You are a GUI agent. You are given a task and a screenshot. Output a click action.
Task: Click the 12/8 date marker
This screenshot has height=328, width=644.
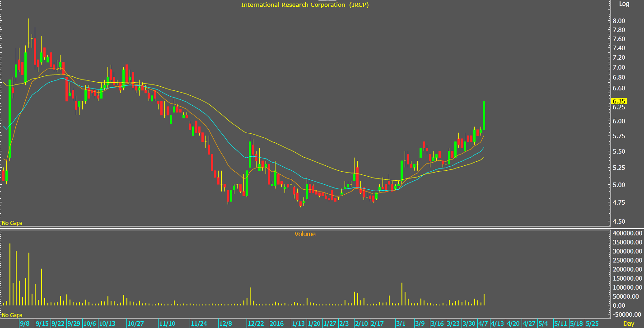[226, 323]
